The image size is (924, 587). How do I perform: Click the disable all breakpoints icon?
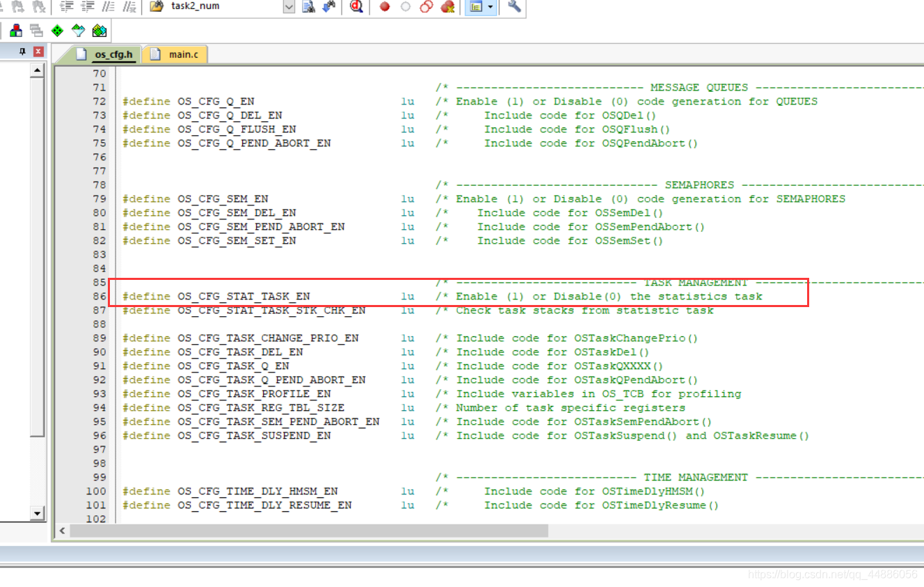point(427,7)
